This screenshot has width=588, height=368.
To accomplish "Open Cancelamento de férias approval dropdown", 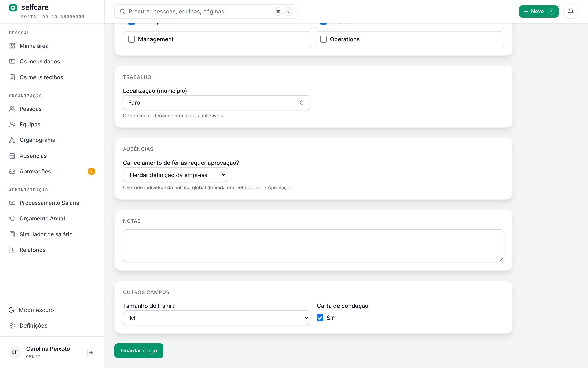I will click(x=175, y=175).
